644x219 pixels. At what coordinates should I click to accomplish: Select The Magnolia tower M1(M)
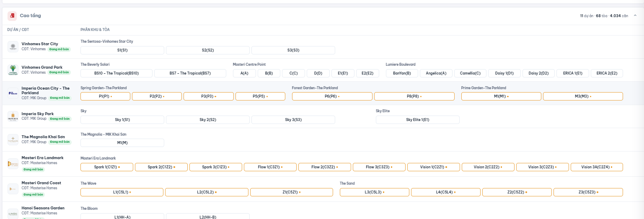[122, 143]
